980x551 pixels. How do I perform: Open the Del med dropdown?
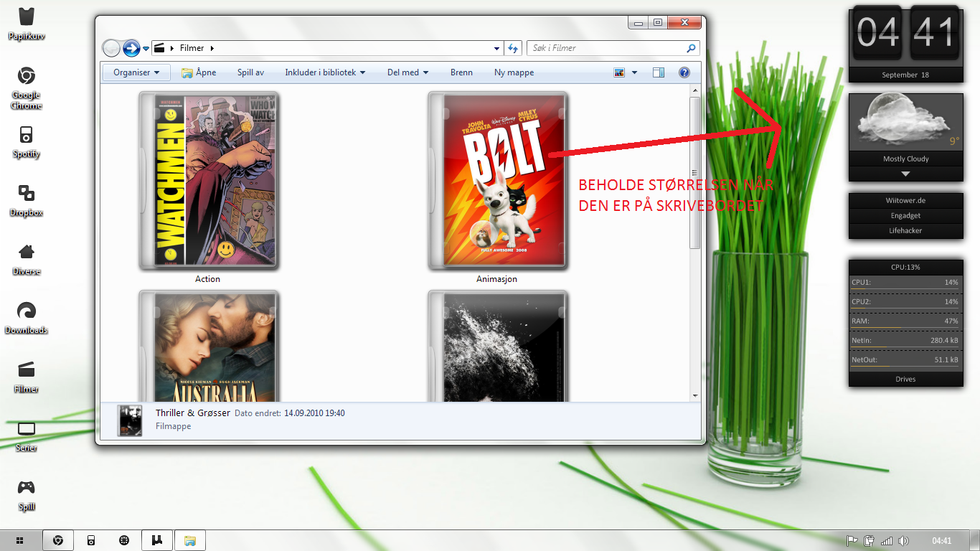click(407, 72)
